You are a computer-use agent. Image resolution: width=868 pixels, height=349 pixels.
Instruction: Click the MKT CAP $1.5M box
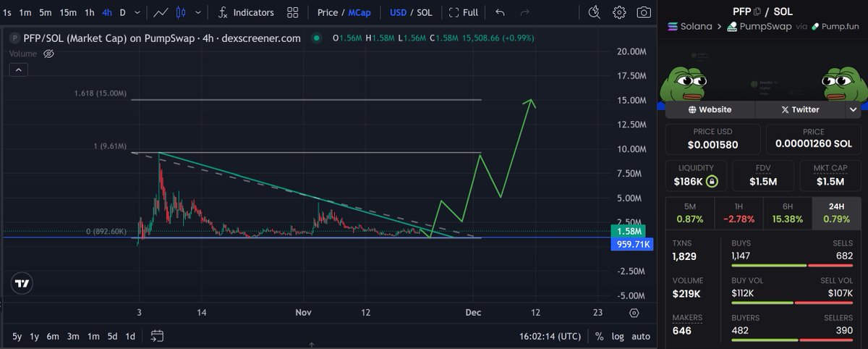830,174
